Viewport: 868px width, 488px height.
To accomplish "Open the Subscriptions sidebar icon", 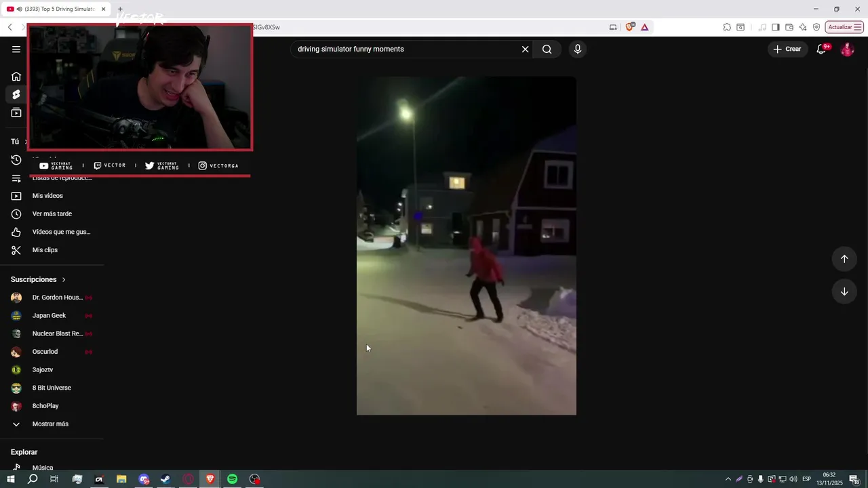I will (16, 113).
